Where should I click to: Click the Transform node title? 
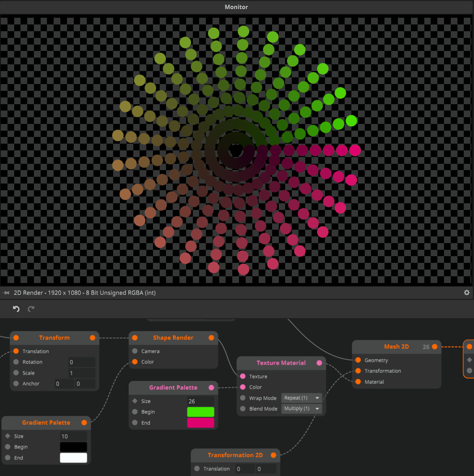[54, 337]
